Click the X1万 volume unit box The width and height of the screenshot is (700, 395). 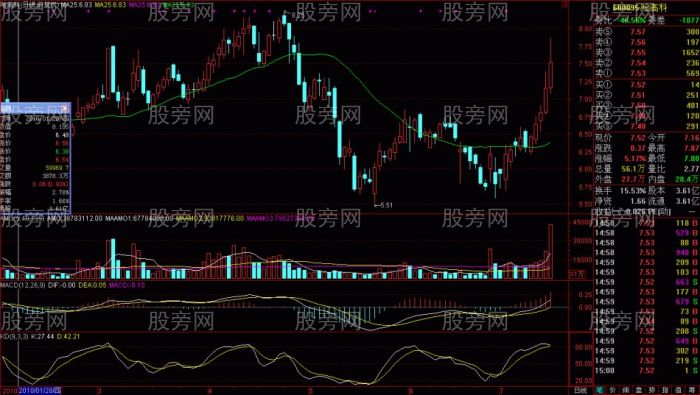[577, 273]
